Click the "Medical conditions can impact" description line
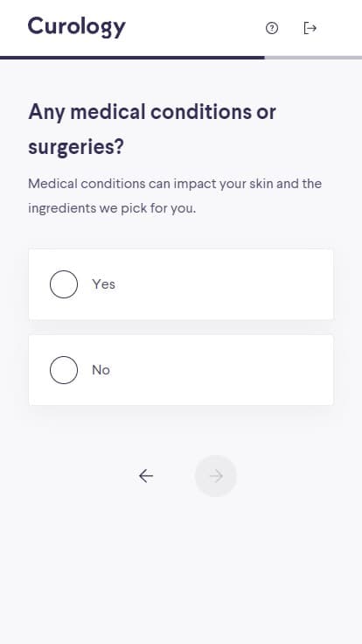This screenshot has width=362, height=644. click(175, 183)
